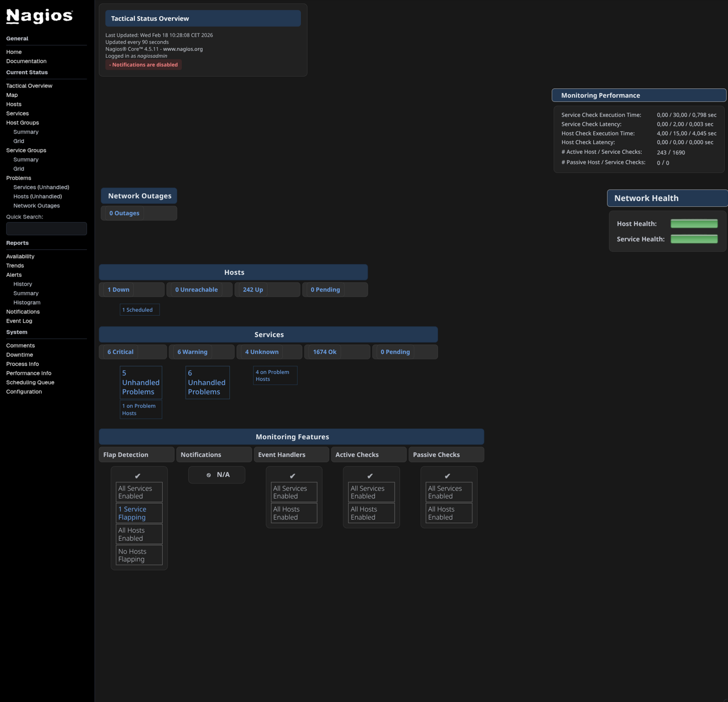Click the Passive Checks checkmark icon
This screenshot has width=728, height=702.
447,476
